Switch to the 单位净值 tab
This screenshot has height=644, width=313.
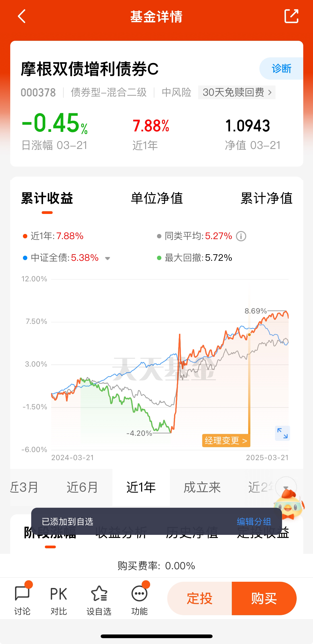tap(157, 198)
